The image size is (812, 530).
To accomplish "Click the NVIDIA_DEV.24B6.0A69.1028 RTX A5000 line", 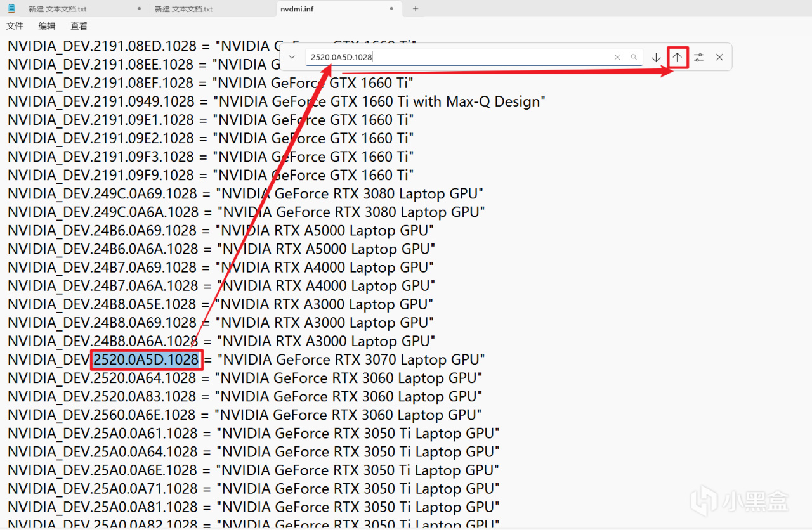I will coord(221,229).
